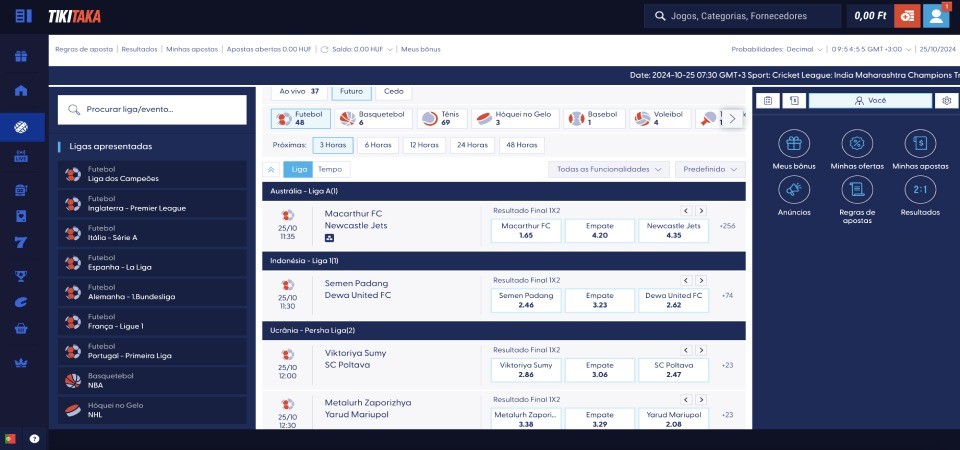Screen dimensions: 960x450
Task: Open the Resultados 2:1 icon
Action: click(x=920, y=190)
